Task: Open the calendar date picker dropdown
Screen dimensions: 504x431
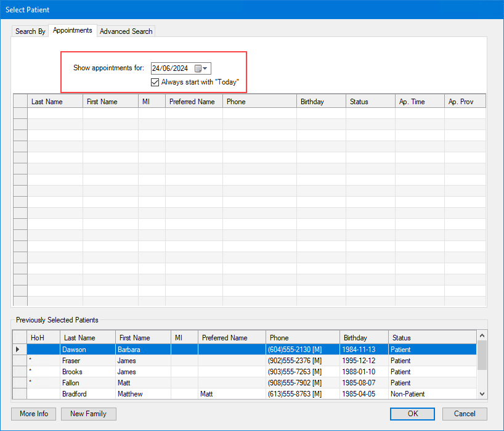Action: [x=201, y=68]
